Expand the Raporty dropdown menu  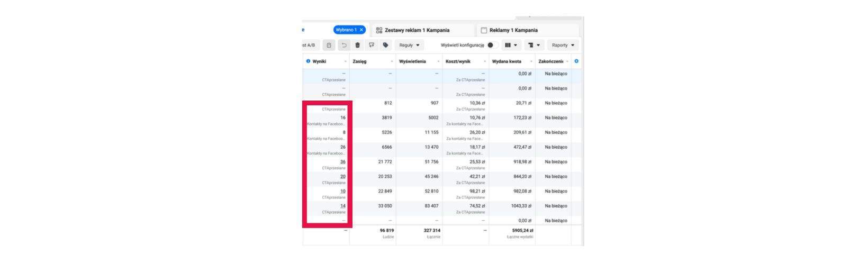coord(563,46)
